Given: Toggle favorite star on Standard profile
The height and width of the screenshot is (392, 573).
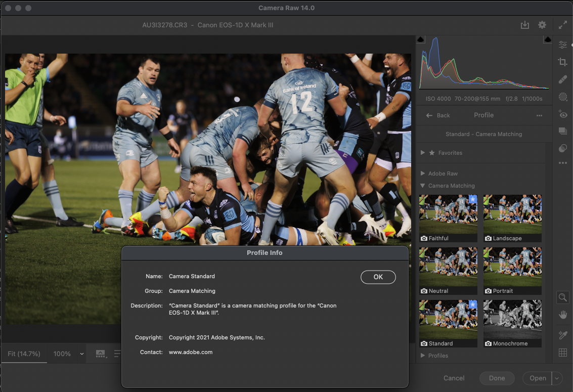Looking at the screenshot, I should pyautogui.click(x=473, y=304).
